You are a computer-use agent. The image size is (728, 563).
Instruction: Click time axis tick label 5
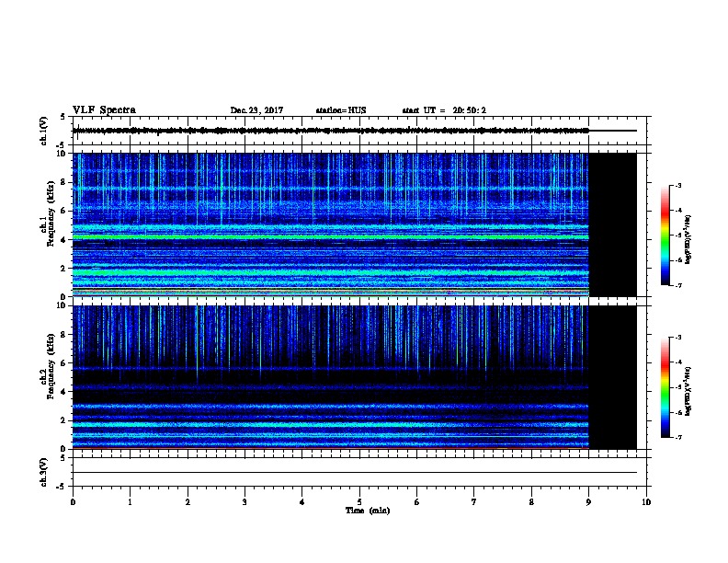click(359, 502)
